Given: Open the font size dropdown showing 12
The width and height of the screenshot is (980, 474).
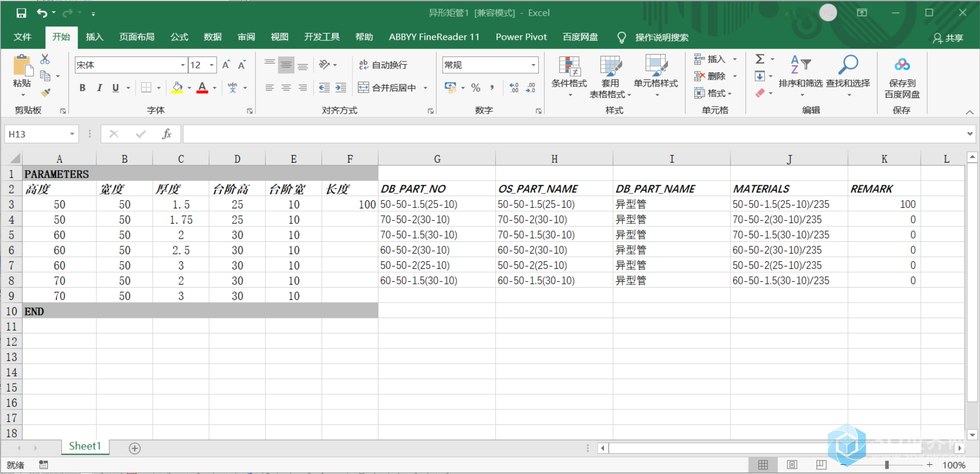Looking at the screenshot, I should tap(212, 65).
